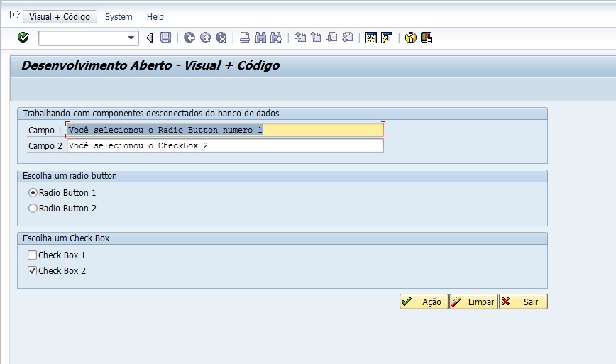Click the red Cancel icon in toolbar
616x364 pixels.
pyautogui.click(x=221, y=38)
